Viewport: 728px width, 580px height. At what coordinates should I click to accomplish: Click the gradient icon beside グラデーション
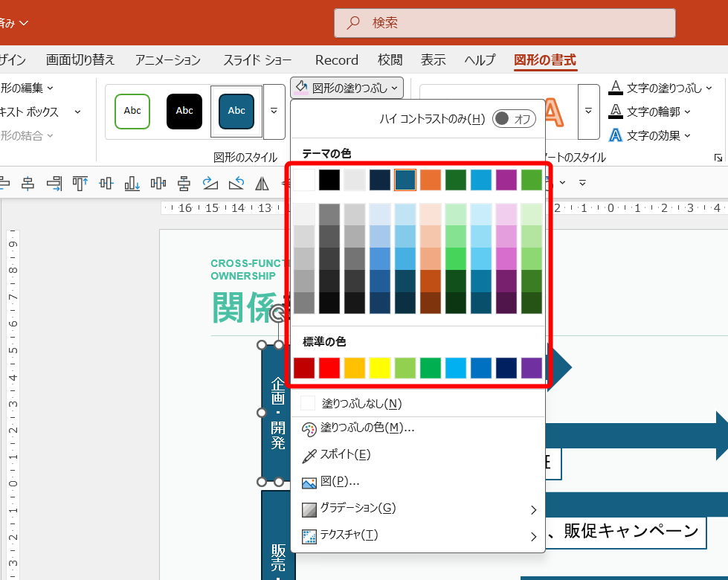[309, 509]
